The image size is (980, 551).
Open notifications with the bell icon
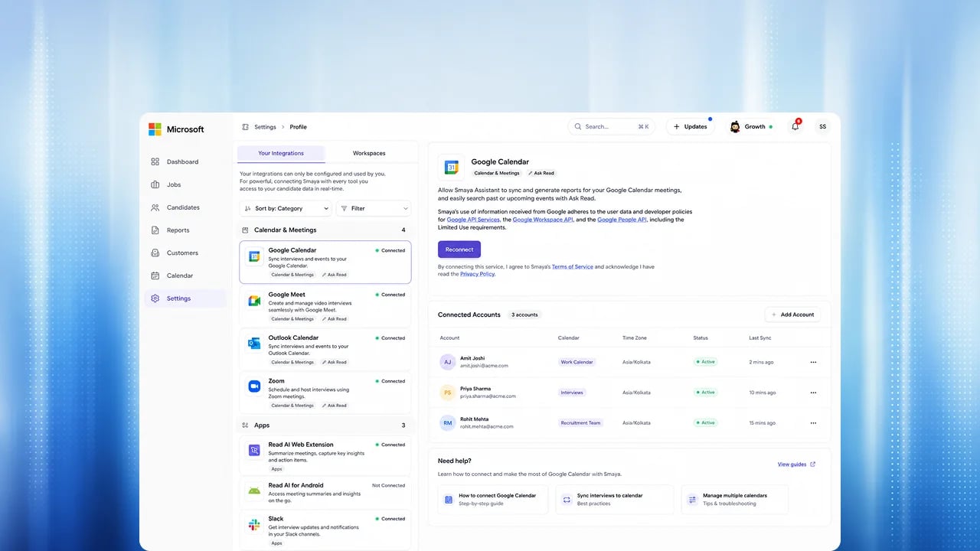795,126
